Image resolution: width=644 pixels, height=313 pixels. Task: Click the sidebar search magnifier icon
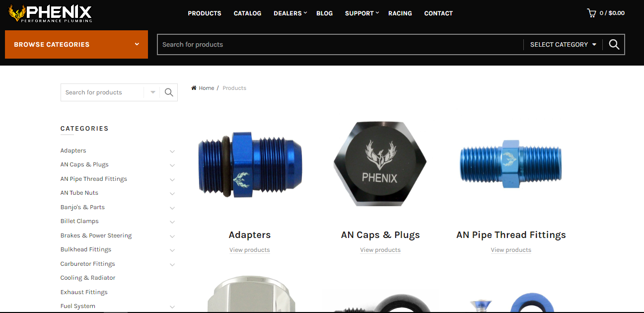click(x=169, y=92)
